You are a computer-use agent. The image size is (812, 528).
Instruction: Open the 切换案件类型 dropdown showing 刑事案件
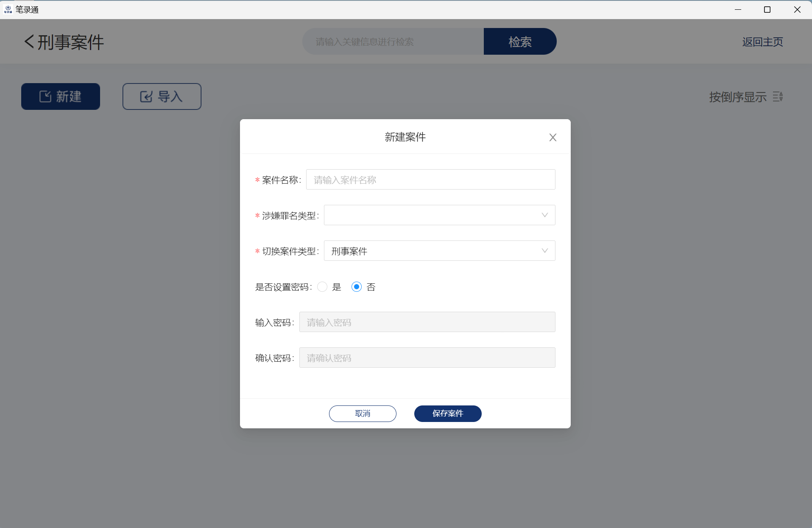point(439,251)
